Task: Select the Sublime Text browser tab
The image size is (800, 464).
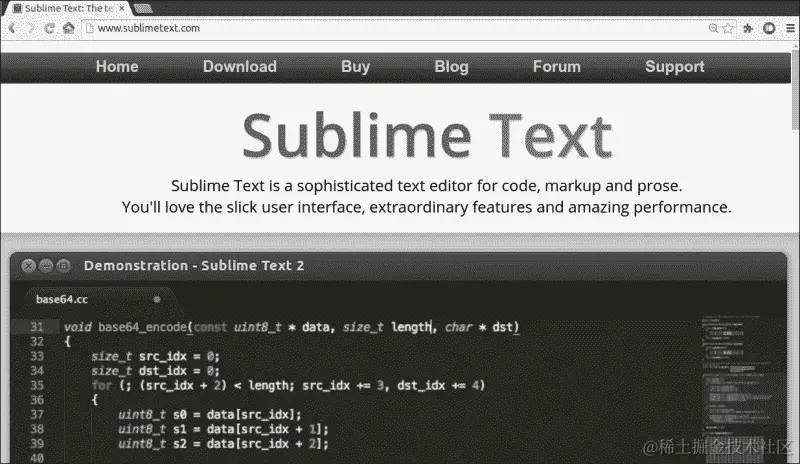Action: [x=67, y=8]
